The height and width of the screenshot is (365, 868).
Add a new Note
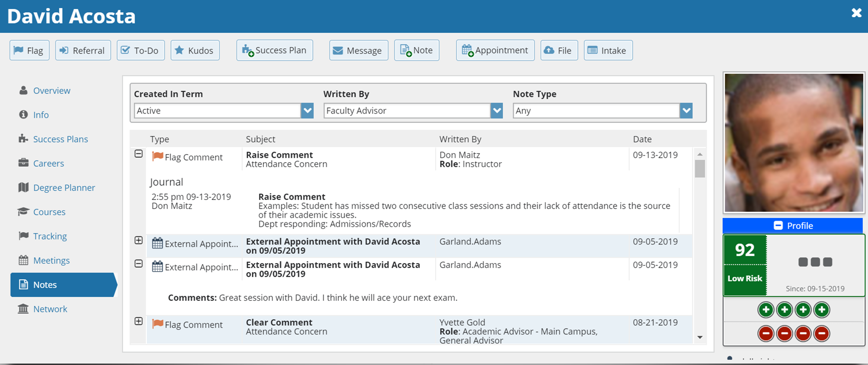coord(417,50)
